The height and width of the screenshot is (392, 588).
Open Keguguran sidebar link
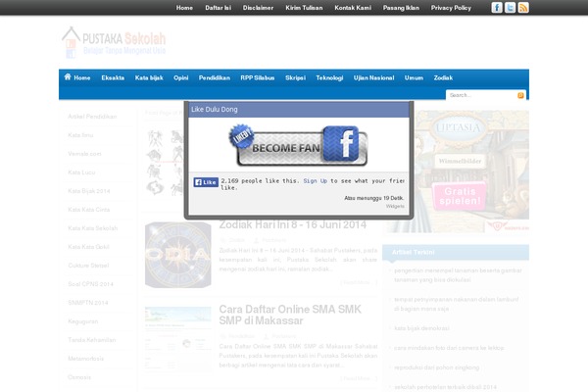[x=83, y=321]
